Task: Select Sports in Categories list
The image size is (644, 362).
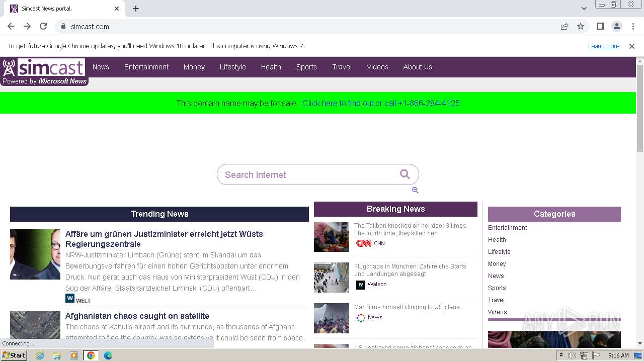Action: click(x=497, y=288)
